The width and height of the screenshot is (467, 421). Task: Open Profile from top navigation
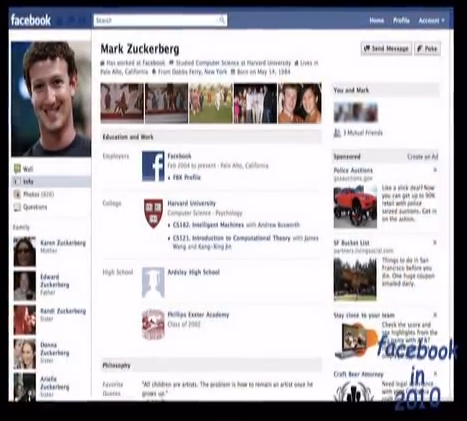tap(401, 21)
